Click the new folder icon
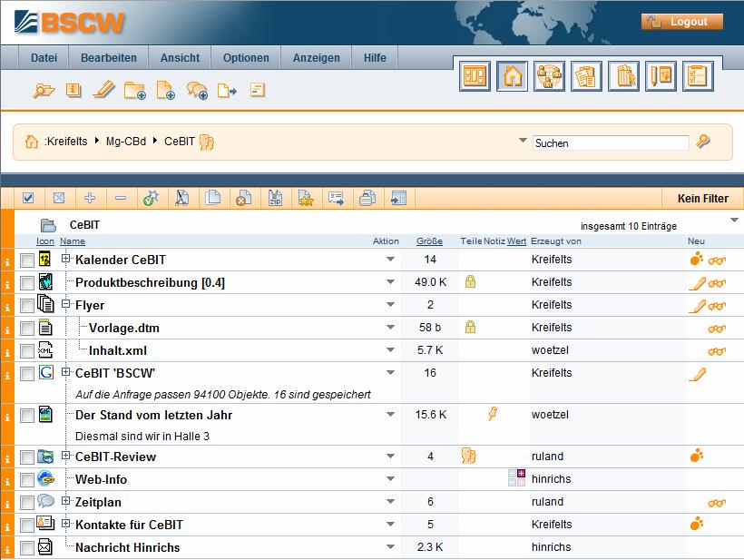 tap(135, 90)
